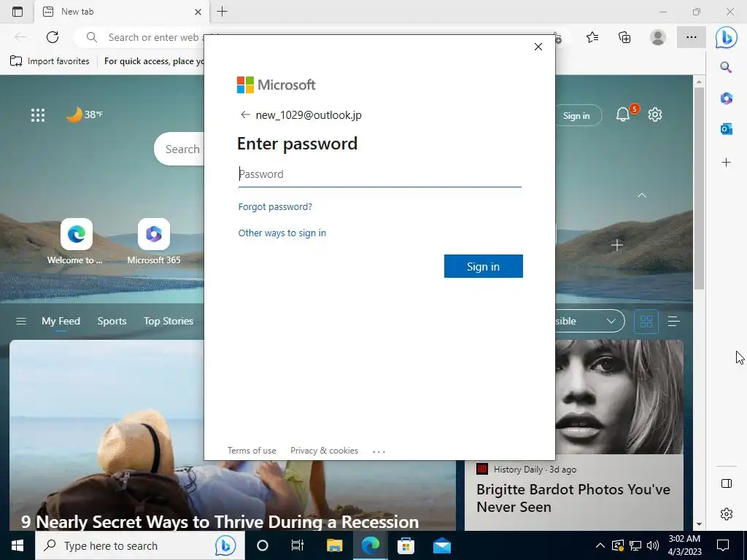Switch to Sports tab

112,322
